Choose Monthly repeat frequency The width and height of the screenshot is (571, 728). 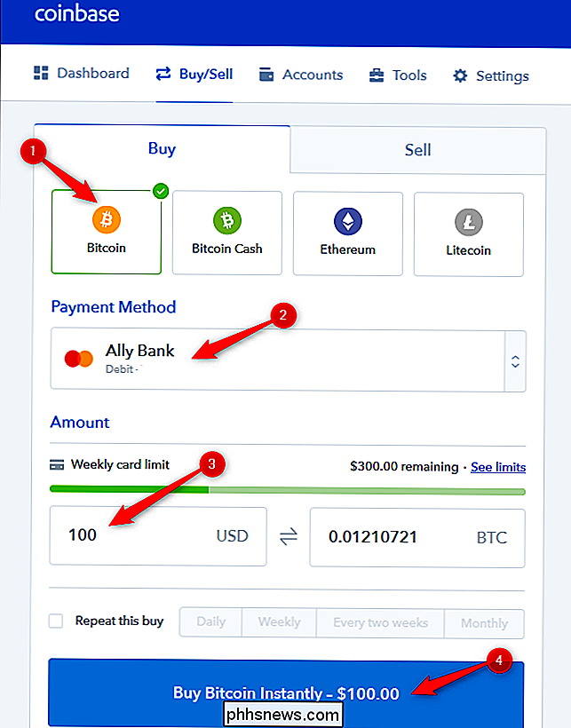484,623
